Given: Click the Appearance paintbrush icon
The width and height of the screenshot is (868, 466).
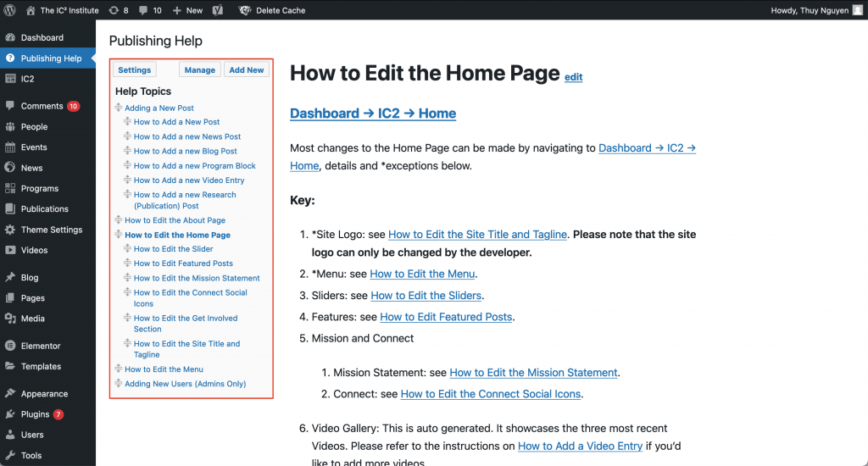Looking at the screenshot, I should [10, 393].
